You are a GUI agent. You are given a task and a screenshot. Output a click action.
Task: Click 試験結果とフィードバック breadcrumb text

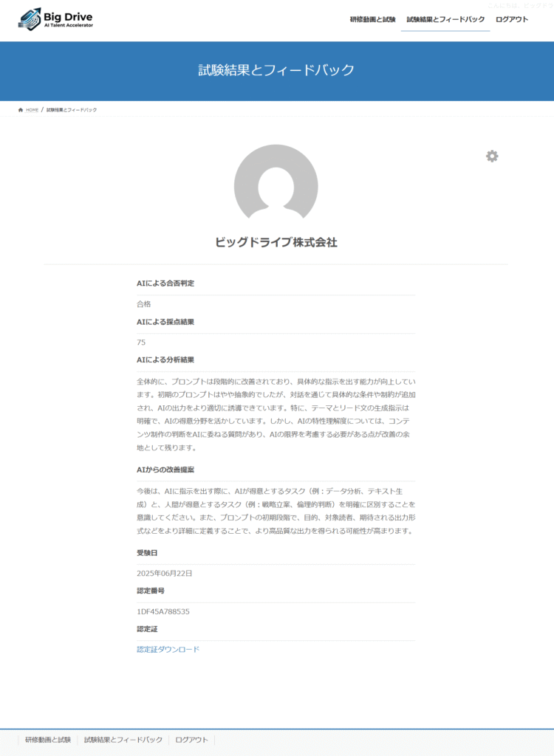pyautogui.click(x=72, y=110)
